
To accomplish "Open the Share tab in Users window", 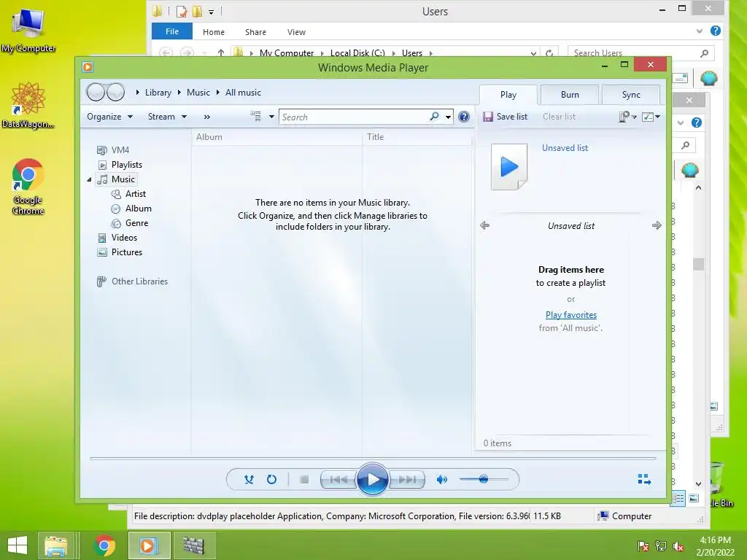I will pyautogui.click(x=255, y=32).
